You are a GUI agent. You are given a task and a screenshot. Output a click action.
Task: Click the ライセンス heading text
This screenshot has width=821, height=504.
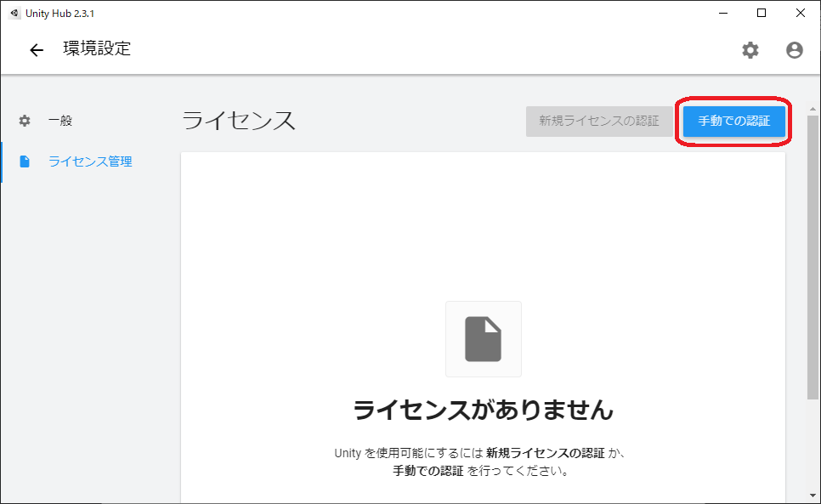(239, 121)
